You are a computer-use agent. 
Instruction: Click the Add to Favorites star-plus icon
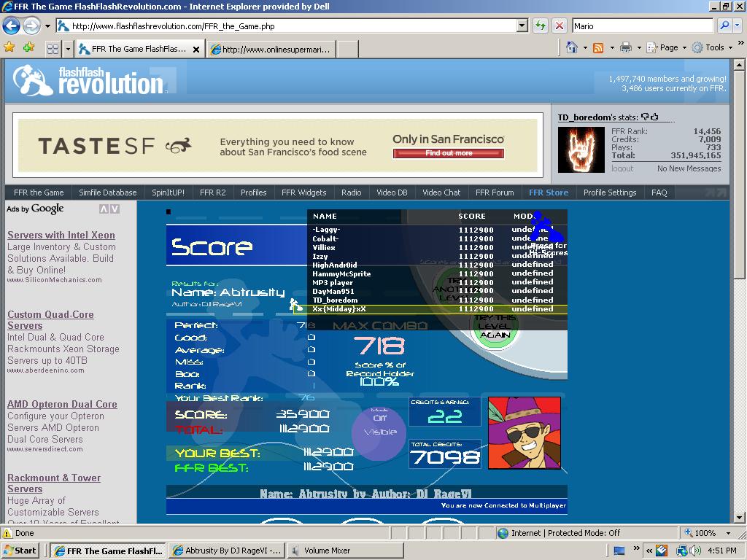pyautogui.click(x=28, y=47)
